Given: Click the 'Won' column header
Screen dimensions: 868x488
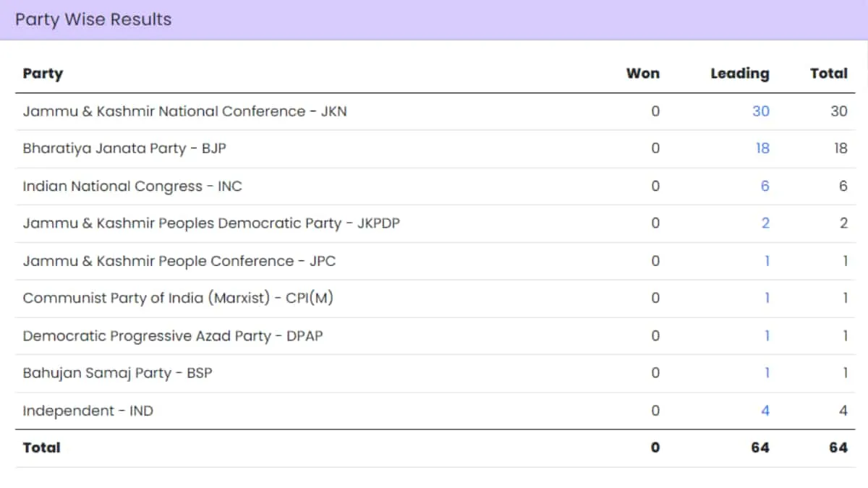Looking at the screenshot, I should tap(643, 74).
